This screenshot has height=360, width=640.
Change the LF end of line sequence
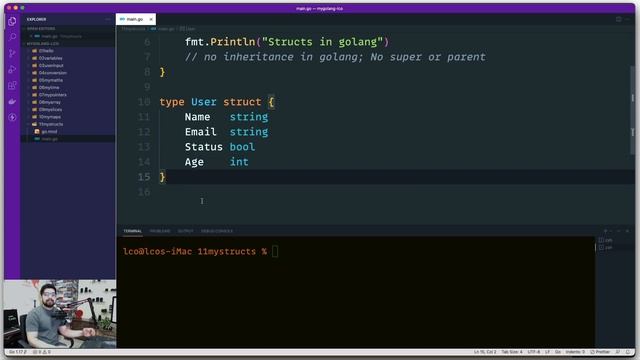pyautogui.click(x=547, y=352)
